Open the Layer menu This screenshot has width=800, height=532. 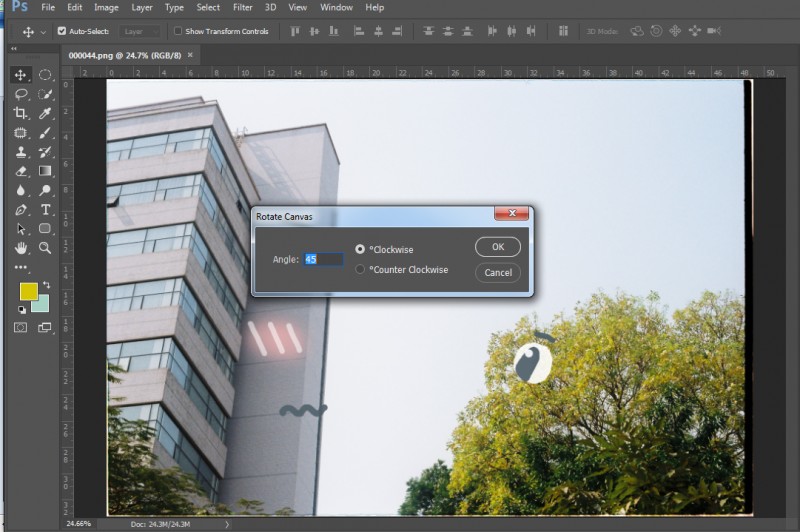click(142, 8)
